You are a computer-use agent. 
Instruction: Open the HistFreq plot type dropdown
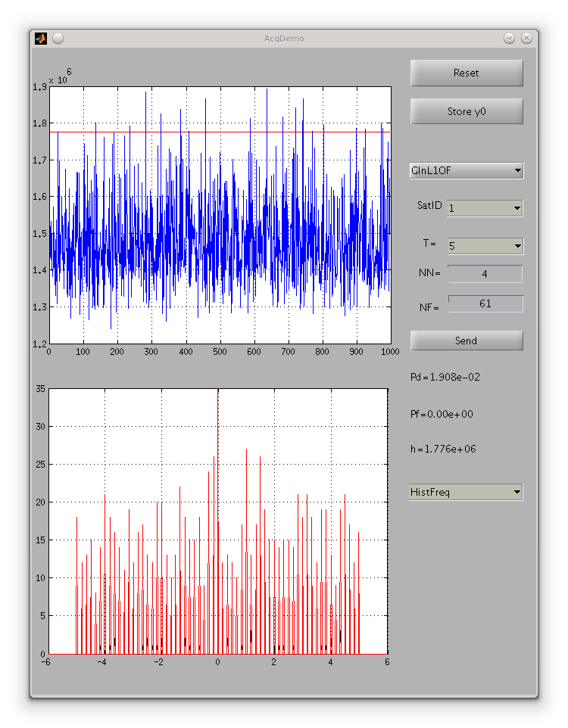[x=466, y=493]
